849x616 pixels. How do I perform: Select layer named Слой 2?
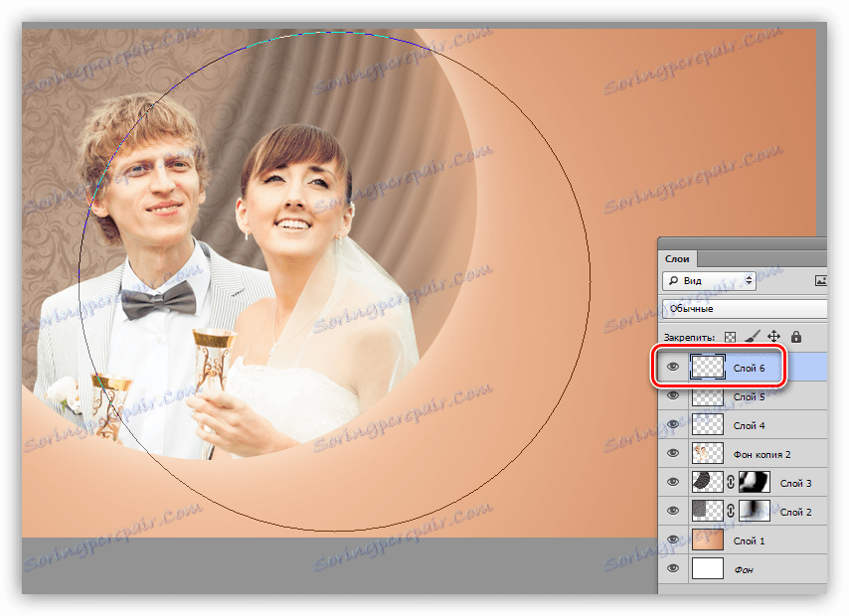click(795, 512)
